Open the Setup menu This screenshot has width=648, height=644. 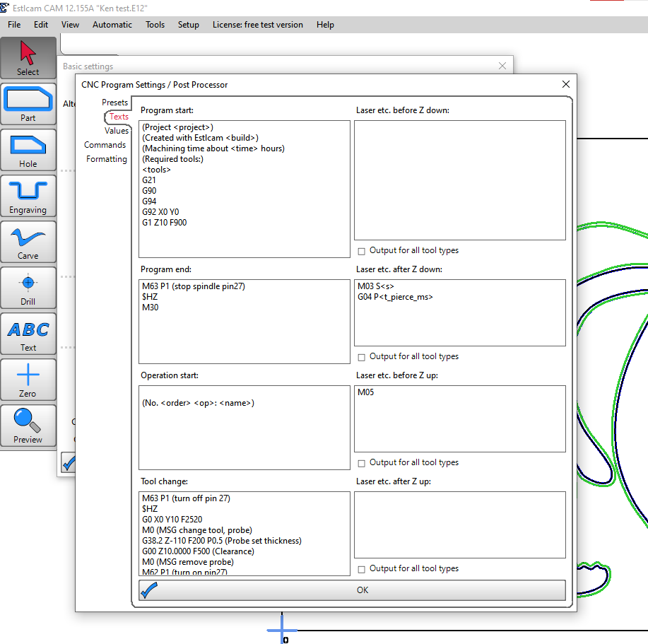pyautogui.click(x=188, y=25)
